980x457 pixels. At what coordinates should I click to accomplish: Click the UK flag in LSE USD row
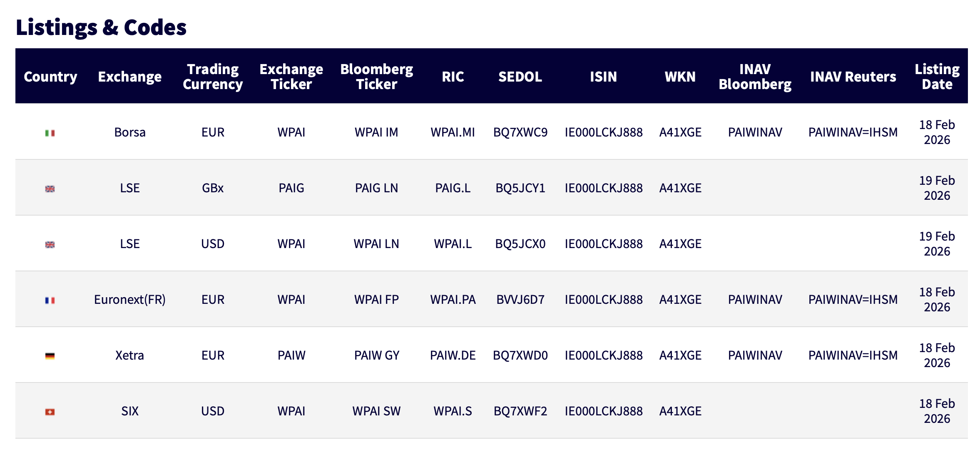50,244
